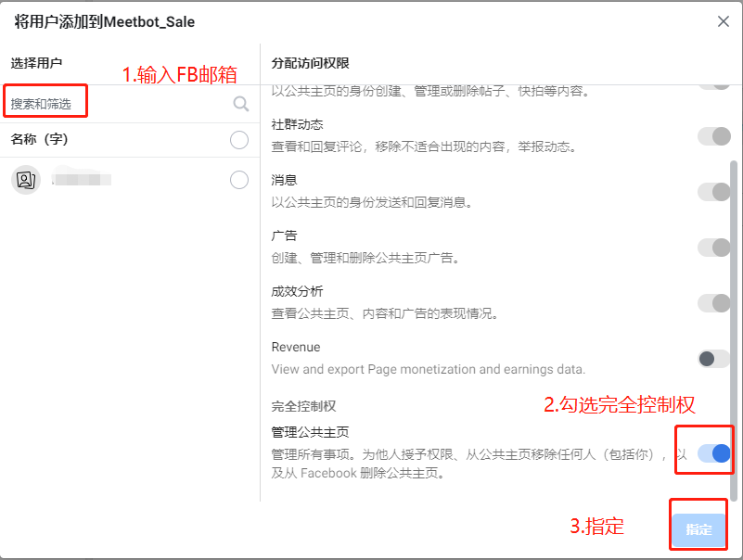Select the blurred user's radio button
The height and width of the screenshot is (560, 743).
pos(239,180)
